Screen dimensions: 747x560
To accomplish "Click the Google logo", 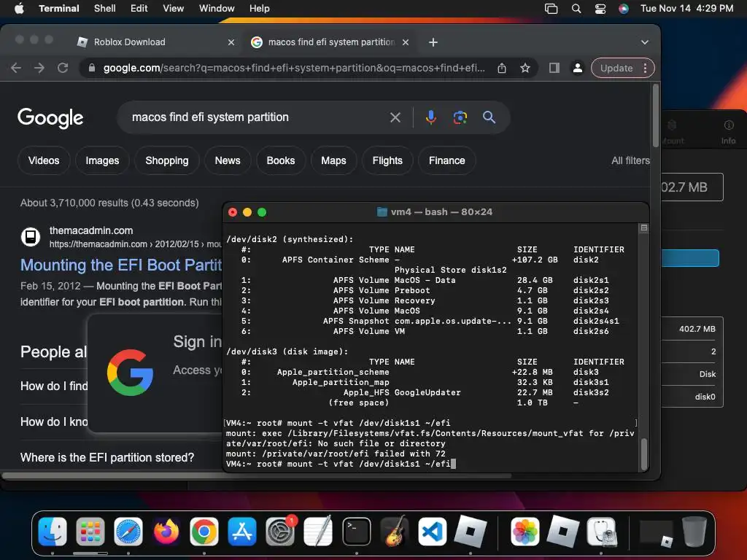I will click(50, 117).
